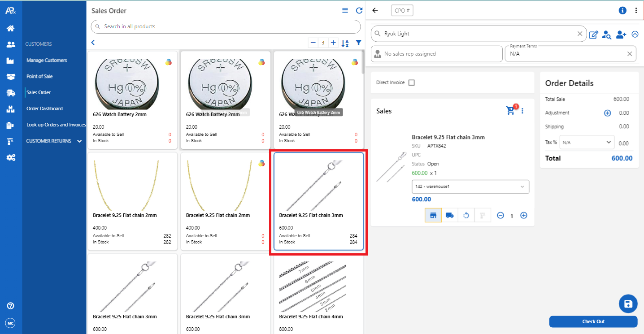This screenshot has height=334, width=644.
Task: Click the add new customer icon
Action: click(x=621, y=35)
